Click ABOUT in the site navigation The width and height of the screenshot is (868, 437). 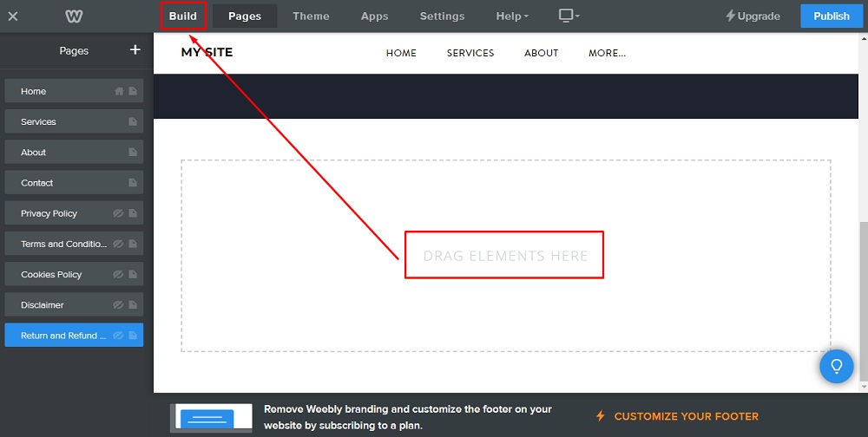(x=542, y=53)
